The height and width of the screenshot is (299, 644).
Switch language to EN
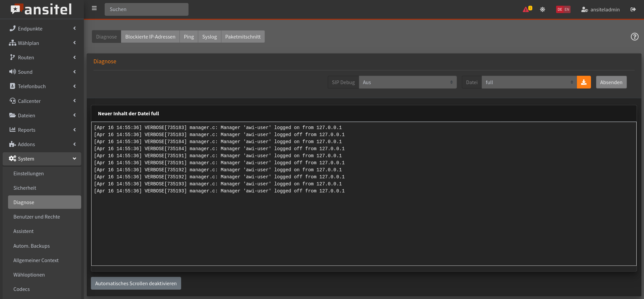pyautogui.click(x=567, y=9)
